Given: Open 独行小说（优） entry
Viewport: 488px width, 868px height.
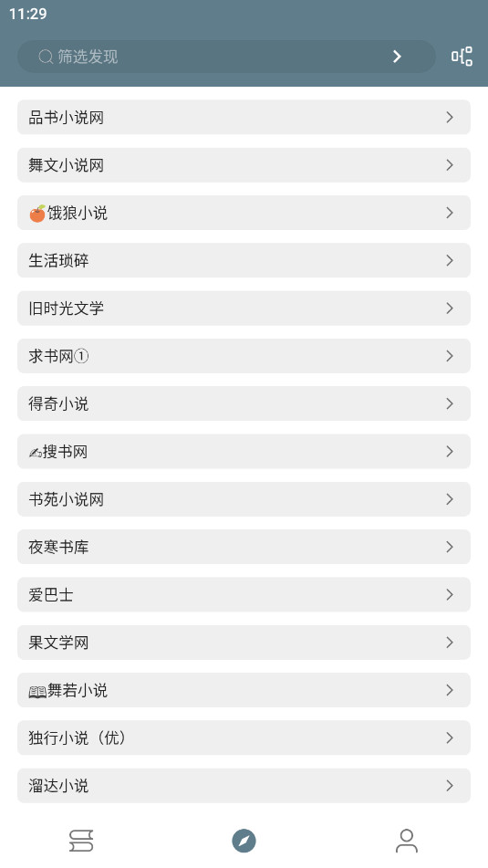Looking at the screenshot, I should pos(244,737).
